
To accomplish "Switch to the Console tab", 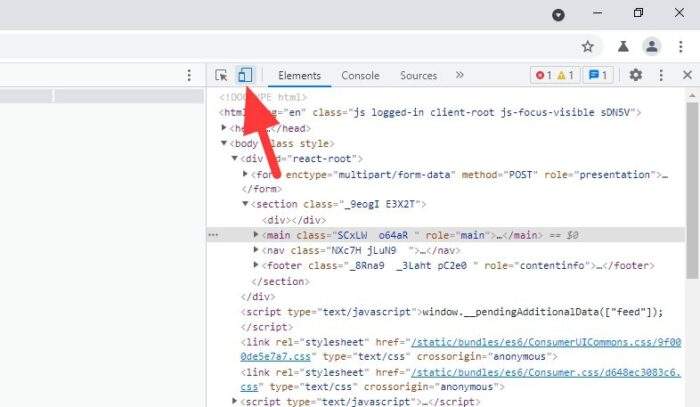I will tap(360, 75).
